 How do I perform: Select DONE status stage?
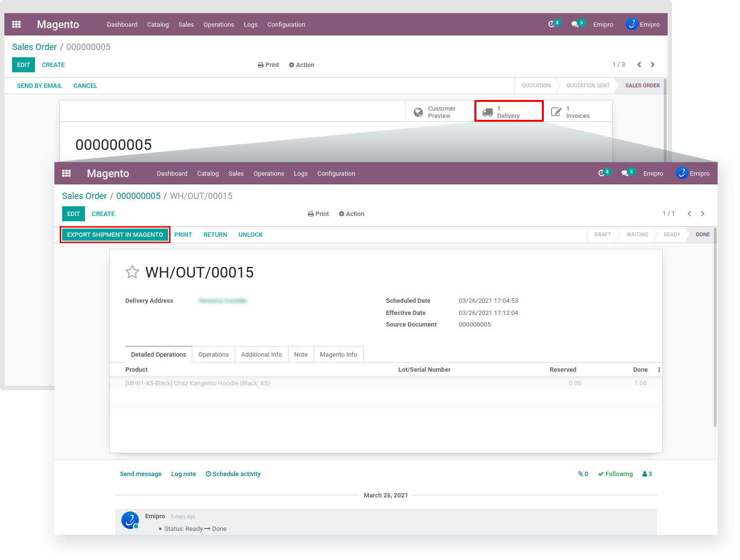tap(702, 234)
